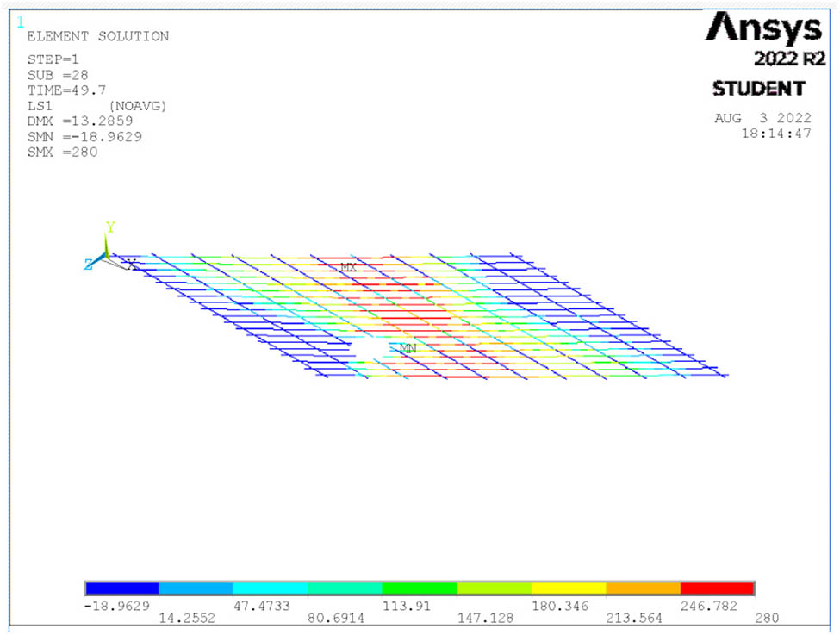The height and width of the screenshot is (635, 840).
Task: Click the ELEMENT SOLUTION title text
Action: 98,36
